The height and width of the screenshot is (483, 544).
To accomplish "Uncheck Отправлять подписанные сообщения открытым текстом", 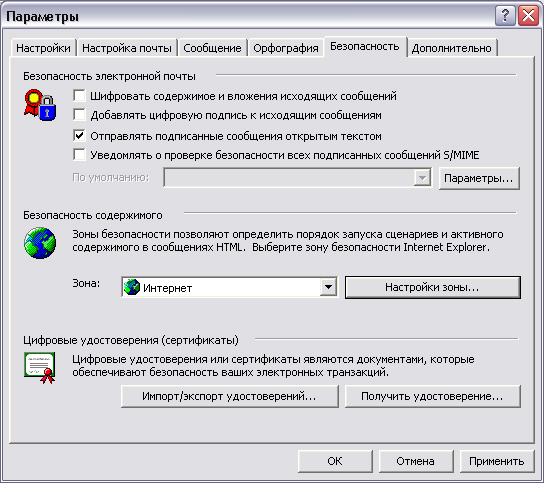I will click(79, 135).
